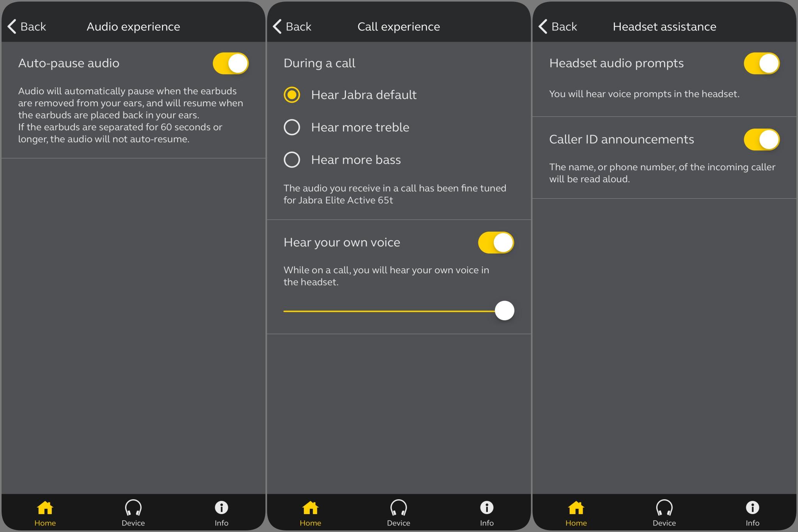This screenshot has width=798, height=532.
Task: Go Back from Headset assistance screen
Action: pyautogui.click(x=558, y=26)
